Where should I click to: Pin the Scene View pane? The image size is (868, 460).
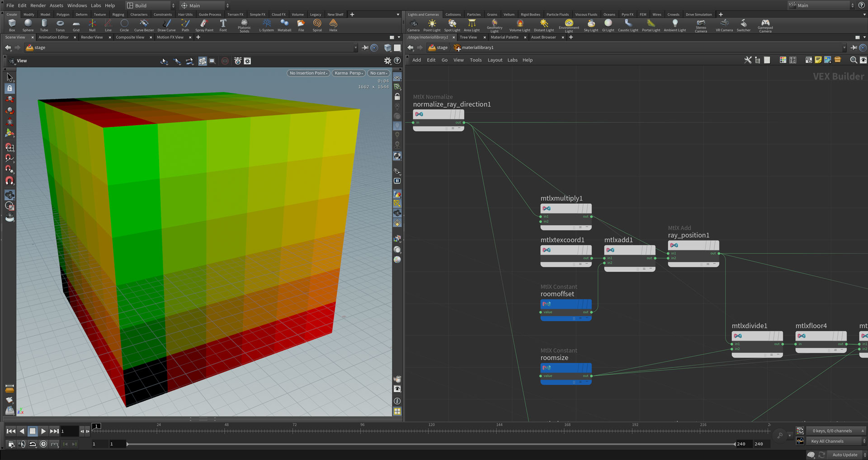pos(365,47)
